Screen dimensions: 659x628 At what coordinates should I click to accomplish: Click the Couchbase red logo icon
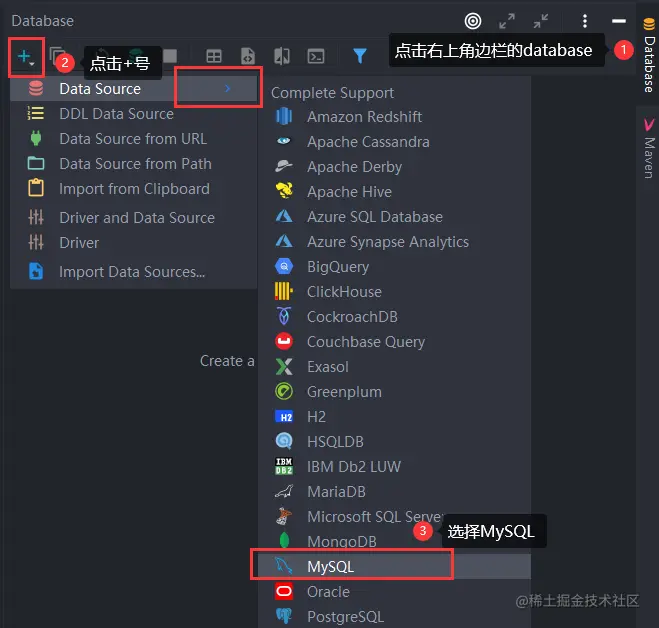(284, 341)
